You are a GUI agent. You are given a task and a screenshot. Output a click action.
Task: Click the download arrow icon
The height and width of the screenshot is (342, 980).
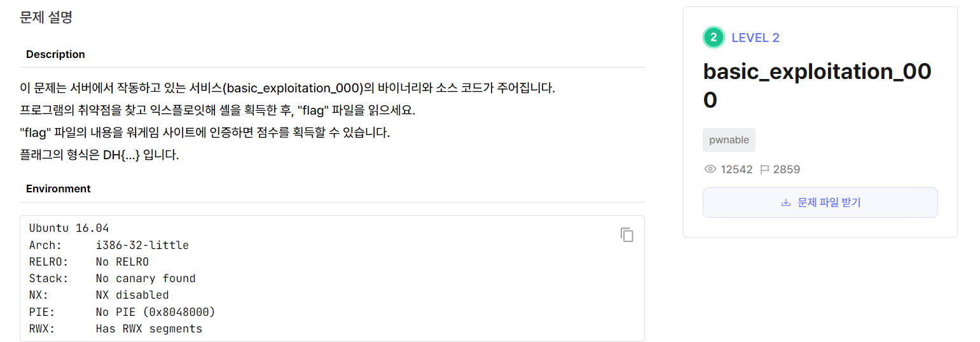point(786,203)
